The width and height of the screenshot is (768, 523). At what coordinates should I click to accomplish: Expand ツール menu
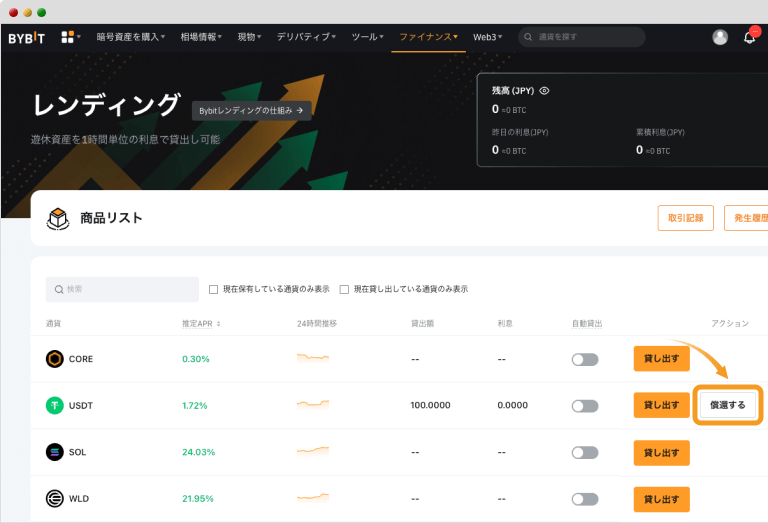[367, 37]
